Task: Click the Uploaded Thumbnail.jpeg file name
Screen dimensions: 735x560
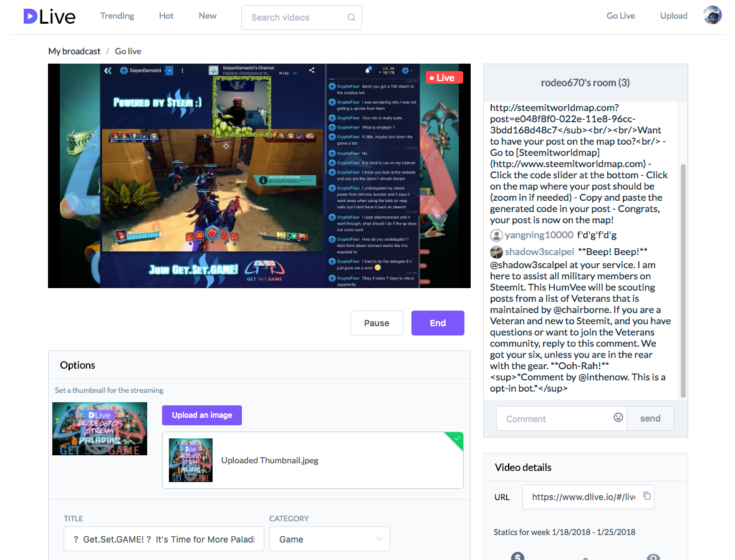Action: (x=269, y=460)
